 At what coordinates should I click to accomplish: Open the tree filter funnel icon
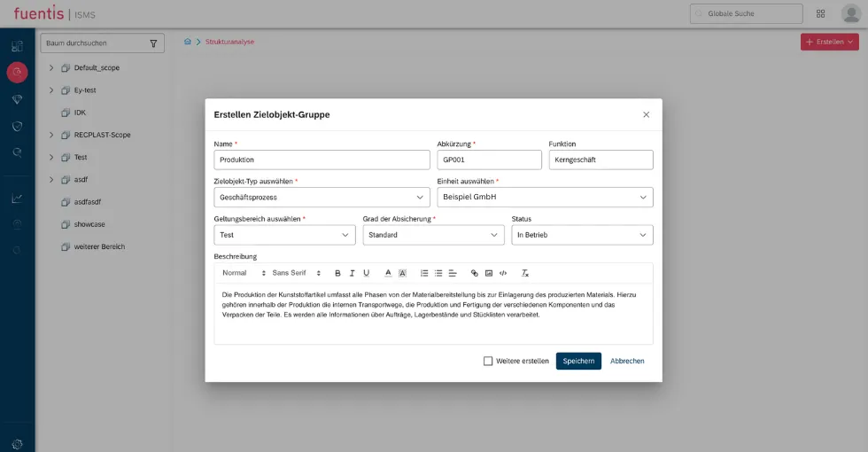153,43
